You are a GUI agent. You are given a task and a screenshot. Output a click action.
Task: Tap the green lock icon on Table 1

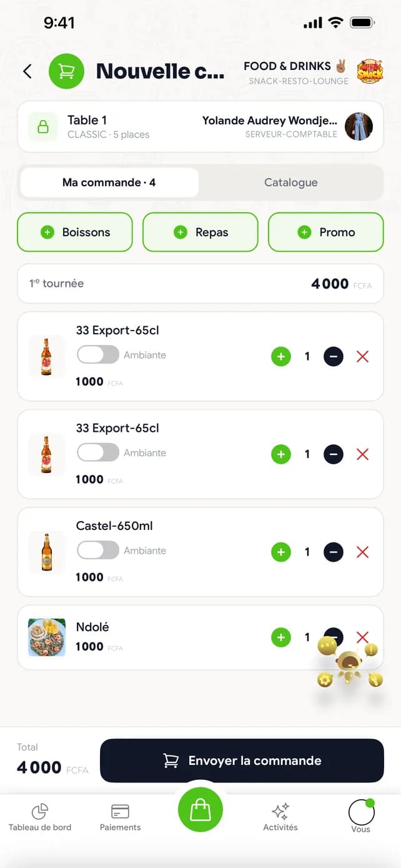(x=43, y=127)
